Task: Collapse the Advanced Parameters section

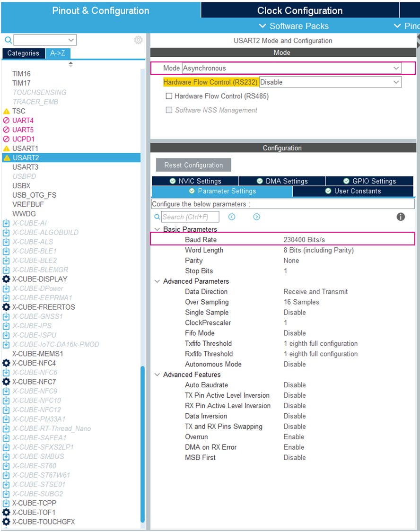Action: point(157,281)
